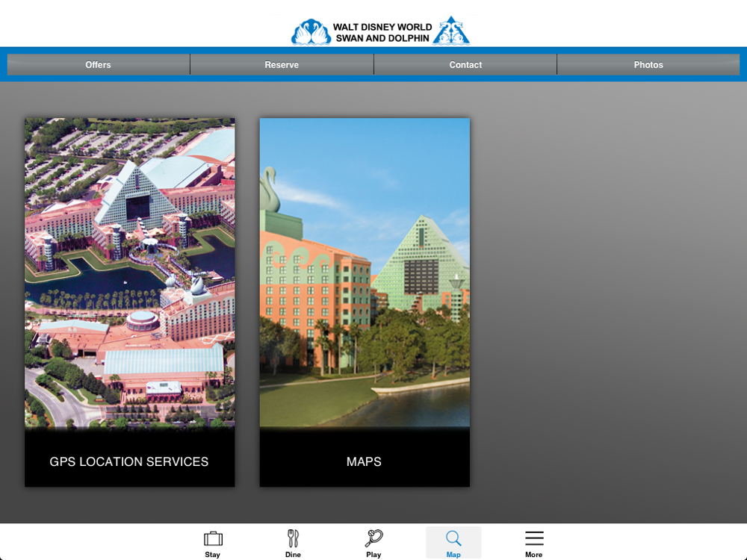This screenshot has width=747, height=560.
Task: Click Walt Disney World Swan and Dolphin title
Action: pos(382,32)
